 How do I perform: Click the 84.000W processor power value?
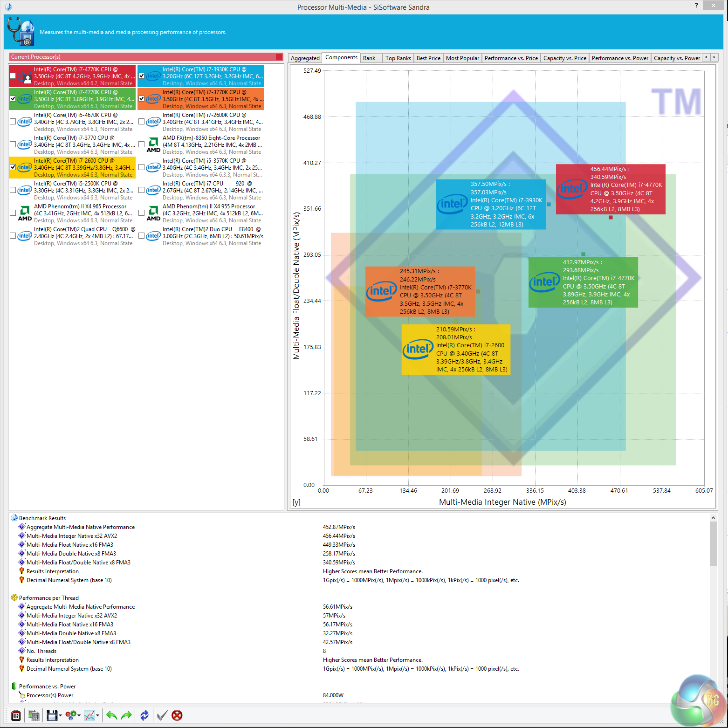(x=333, y=695)
